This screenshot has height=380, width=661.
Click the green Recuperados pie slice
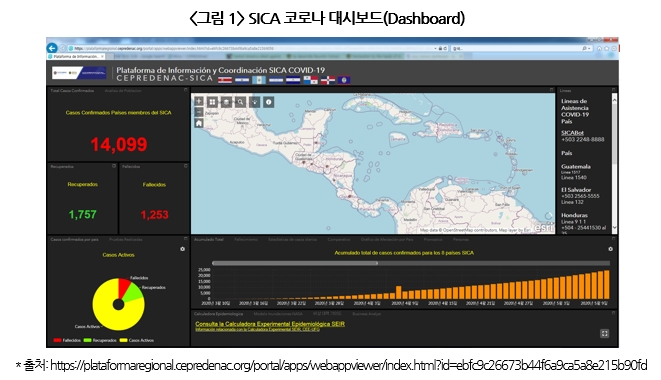click(134, 293)
